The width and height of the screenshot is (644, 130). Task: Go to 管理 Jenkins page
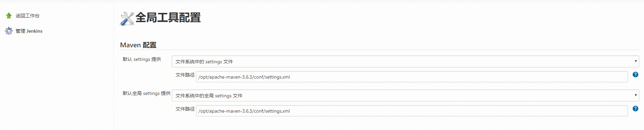[29, 31]
